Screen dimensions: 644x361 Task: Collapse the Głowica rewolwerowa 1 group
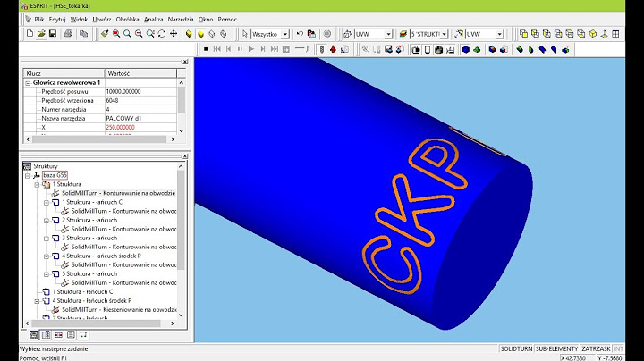(28, 83)
